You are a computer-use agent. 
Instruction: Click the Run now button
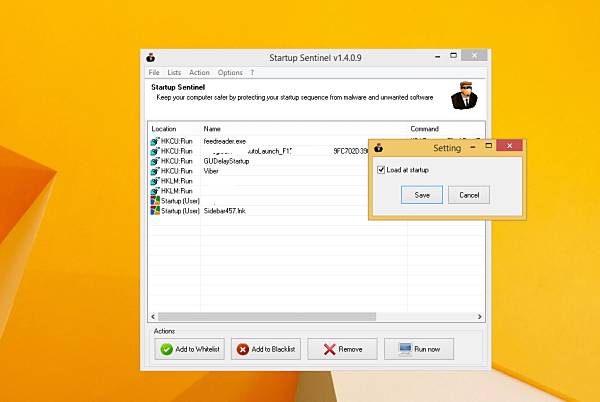419,349
